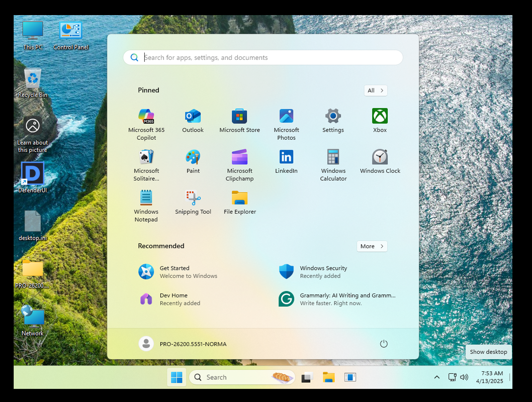
Task: Open user account PRO-26200.5551-NORMA
Action: [x=183, y=344]
